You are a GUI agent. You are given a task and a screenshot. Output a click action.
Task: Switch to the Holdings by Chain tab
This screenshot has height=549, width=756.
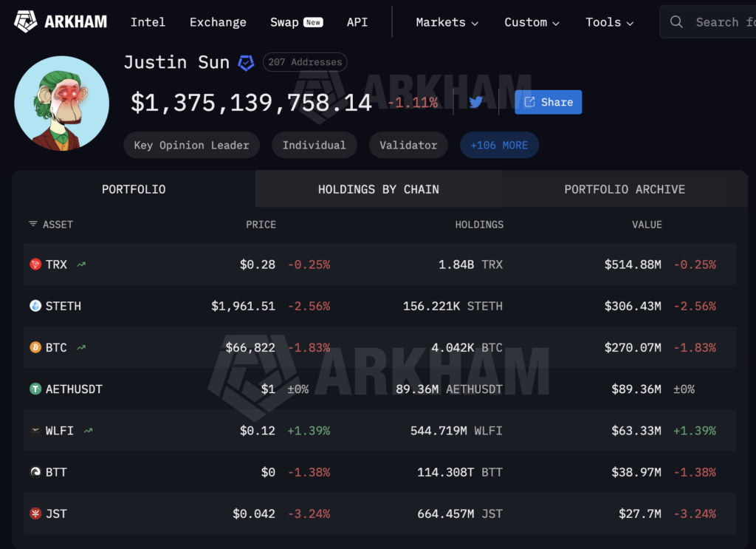(378, 188)
